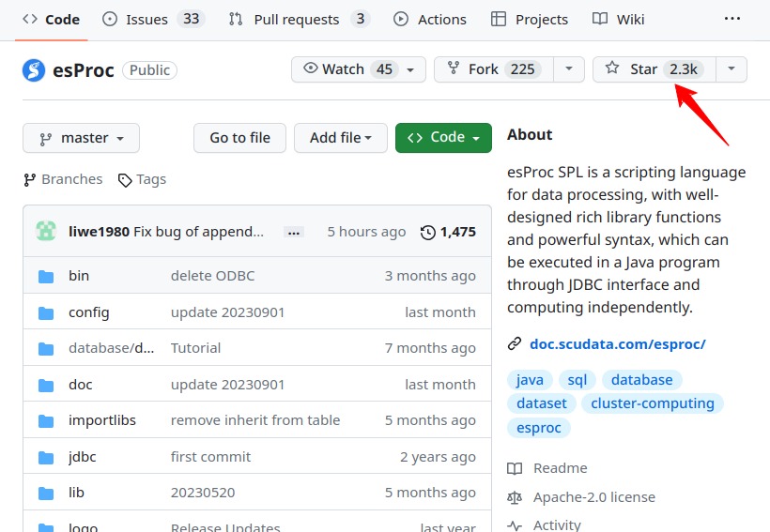This screenshot has width=770, height=532.
Task: Click the link chain icon beside doc.scudata.com
Action: pos(515,343)
